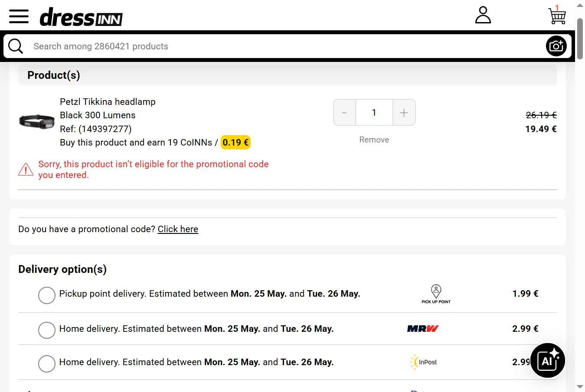Image resolution: width=585 pixels, height=392 pixels.
Task: Open the Petzl headlamp product thumbnail
Action: point(36,121)
